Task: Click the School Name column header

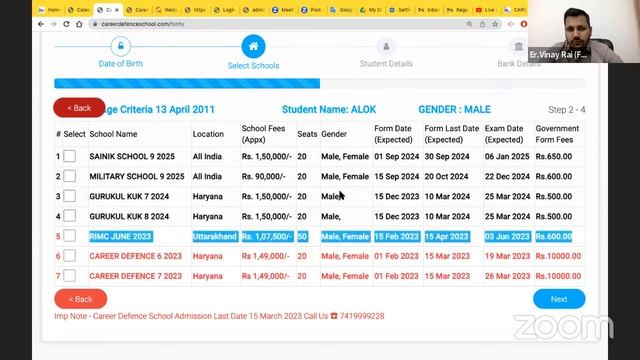Action: [x=113, y=134]
